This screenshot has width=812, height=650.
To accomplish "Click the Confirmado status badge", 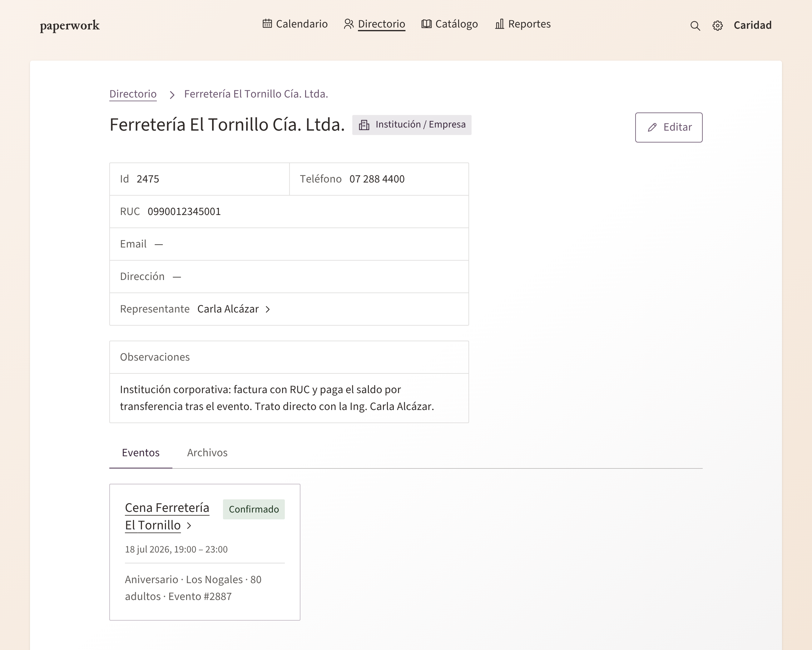I will [254, 509].
